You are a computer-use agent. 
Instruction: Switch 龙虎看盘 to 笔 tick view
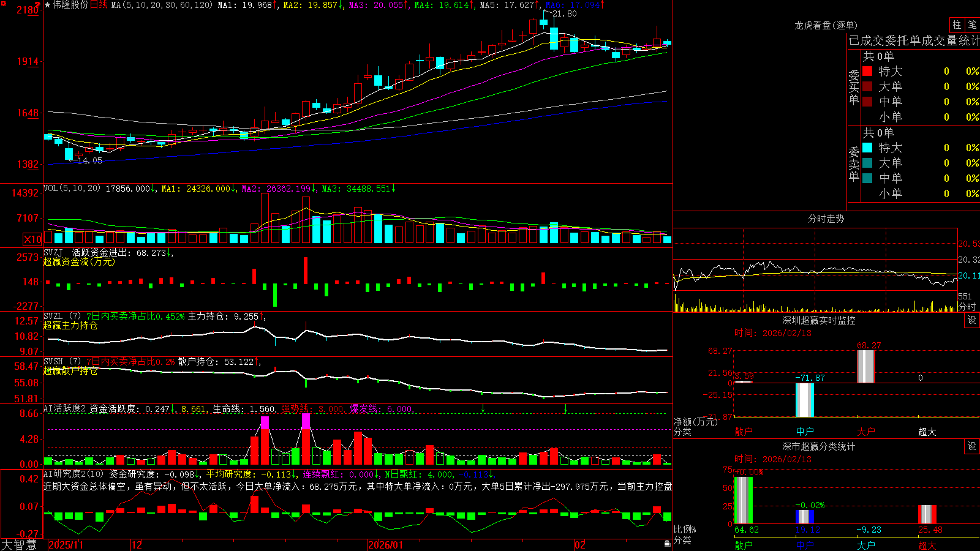pos(973,25)
